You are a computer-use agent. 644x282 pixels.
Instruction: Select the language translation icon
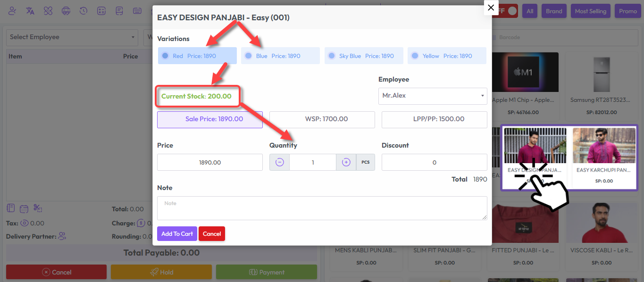coord(30,11)
